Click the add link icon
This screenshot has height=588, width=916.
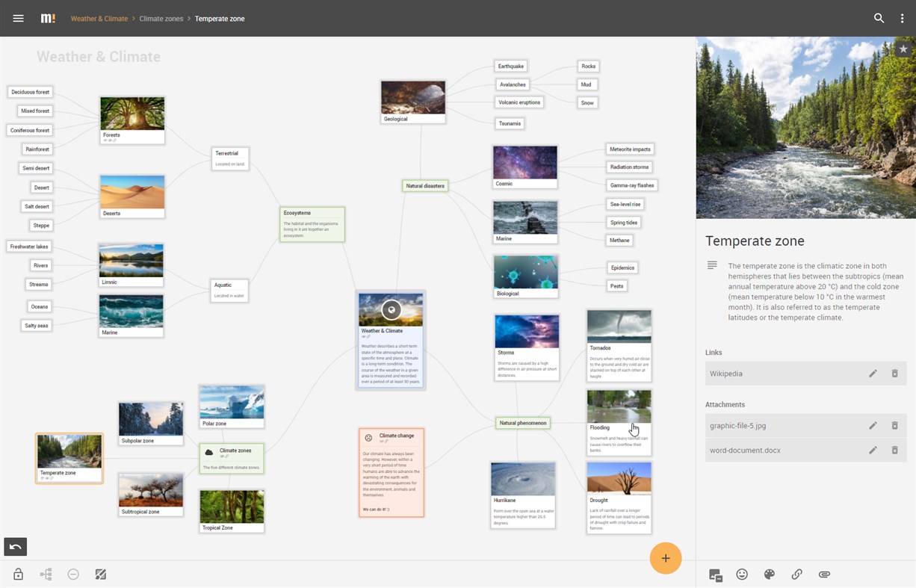[797, 575]
